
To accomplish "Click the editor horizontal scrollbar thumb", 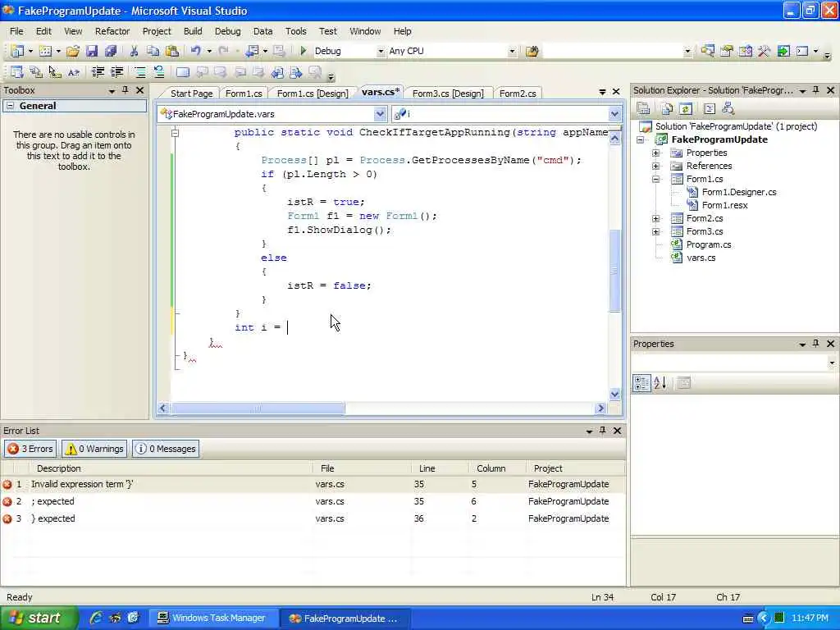I will pos(257,409).
